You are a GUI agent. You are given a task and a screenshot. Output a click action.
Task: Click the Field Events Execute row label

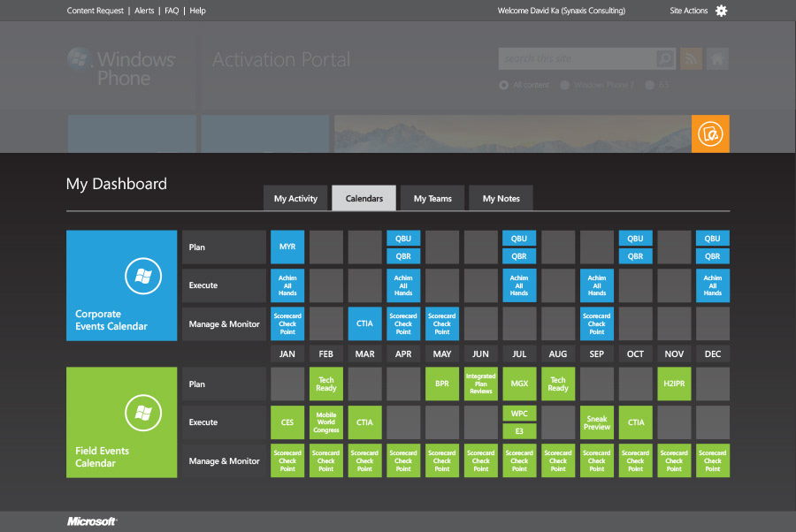(x=224, y=422)
